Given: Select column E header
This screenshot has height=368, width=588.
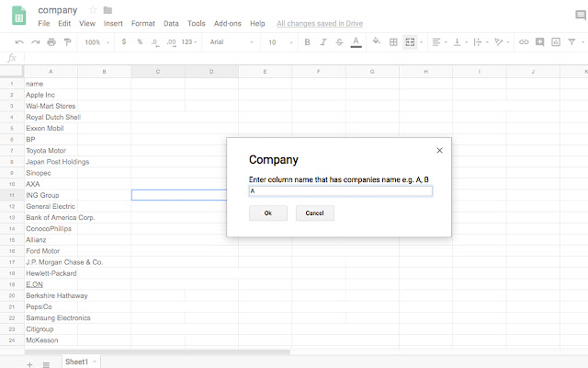Looking at the screenshot, I should coord(265,72).
